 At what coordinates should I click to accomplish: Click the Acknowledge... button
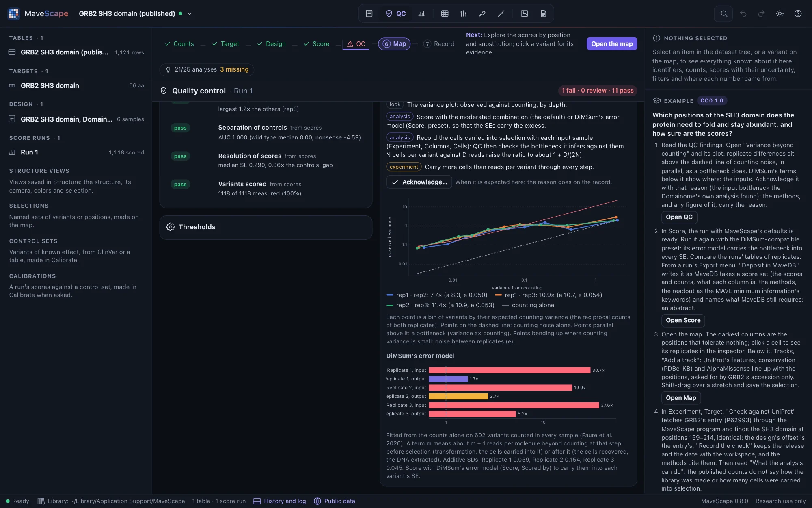click(419, 182)
